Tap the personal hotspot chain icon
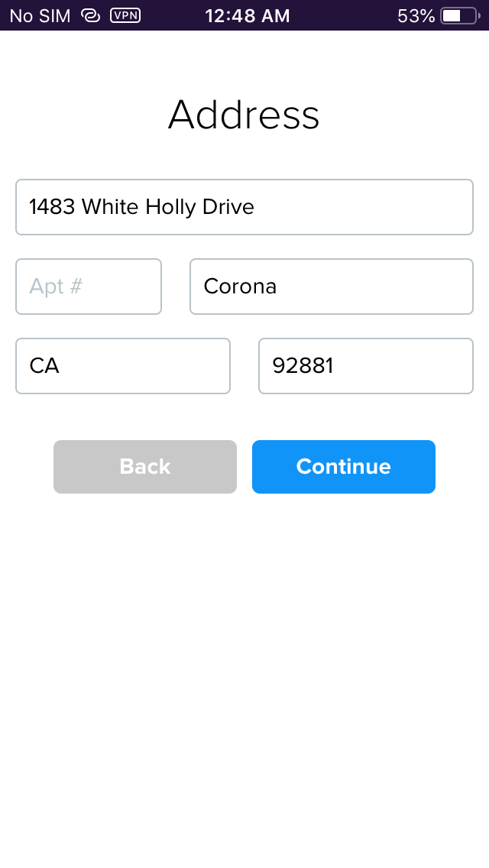The height and width of the screenshot is (868, 489). [91, 15]
